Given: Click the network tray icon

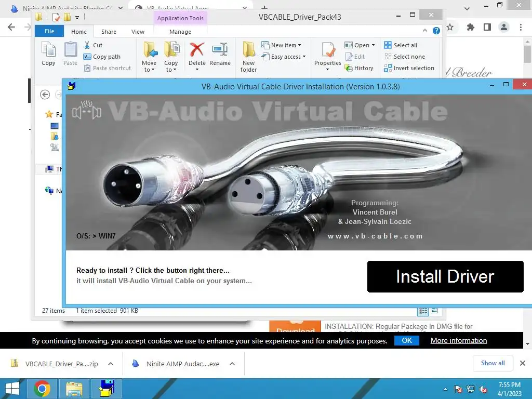Looking at the screenshot, I should (471, 389).
